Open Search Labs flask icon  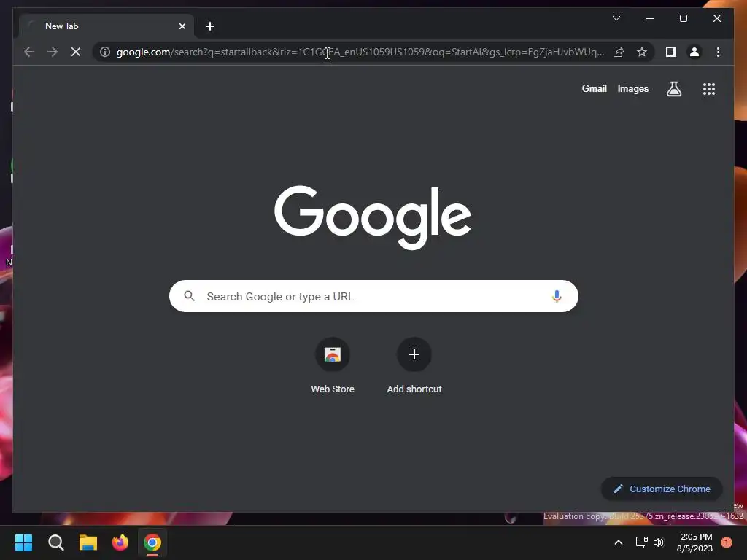tap(673, 88)
